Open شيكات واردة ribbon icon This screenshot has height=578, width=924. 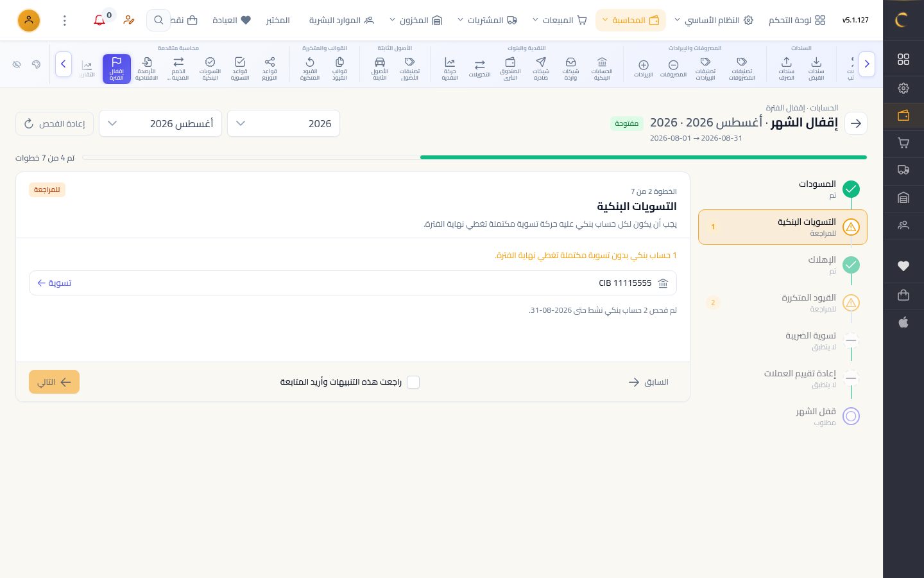pyautogui.click(x=570, y=68)
